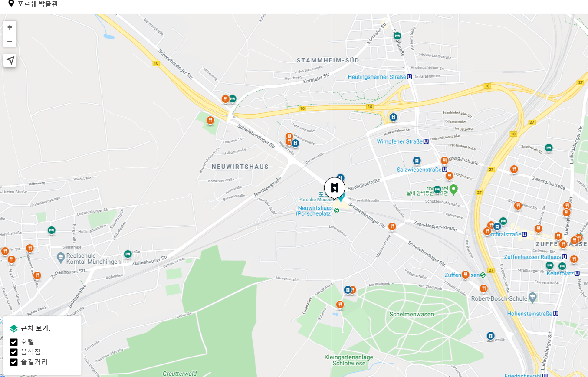Click the restaurant marker south of Lange Allee

(340, 305)
